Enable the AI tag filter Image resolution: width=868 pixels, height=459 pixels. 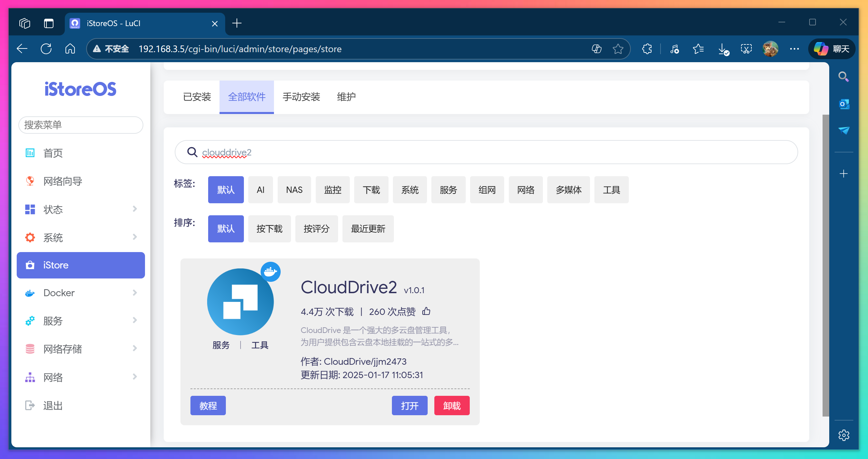(x=260, y=190)
